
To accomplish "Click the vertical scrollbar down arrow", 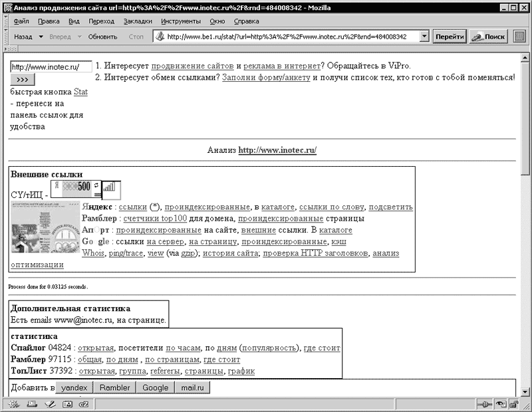I will (x=526, y=391).
